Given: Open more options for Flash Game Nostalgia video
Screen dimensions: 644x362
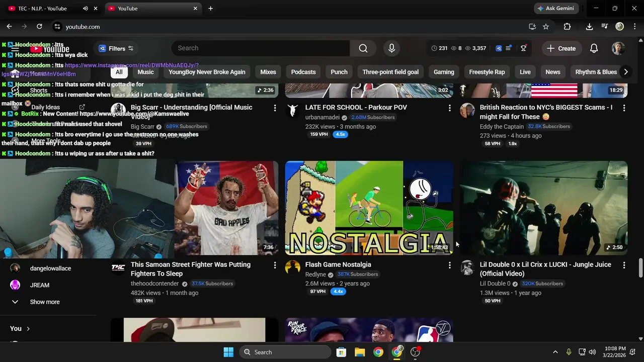Looking at the screenshot, I should [x=449, y=265].
